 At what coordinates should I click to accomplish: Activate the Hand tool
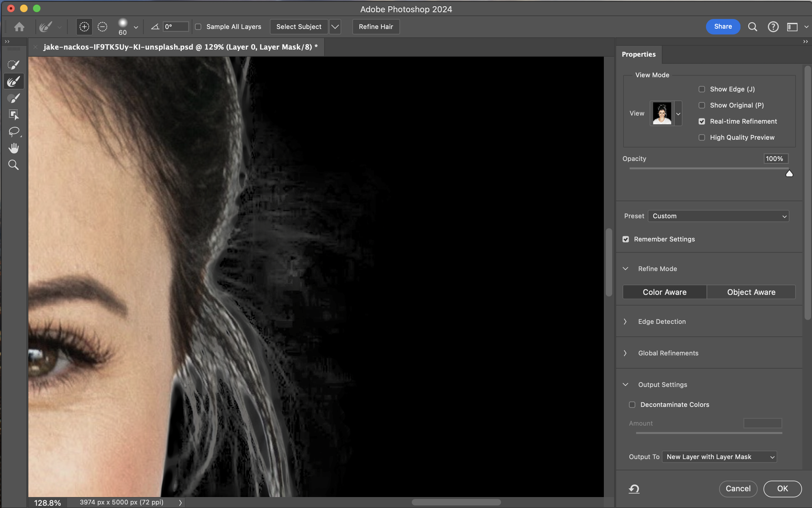pyautogui.click(x=14, y=148)
